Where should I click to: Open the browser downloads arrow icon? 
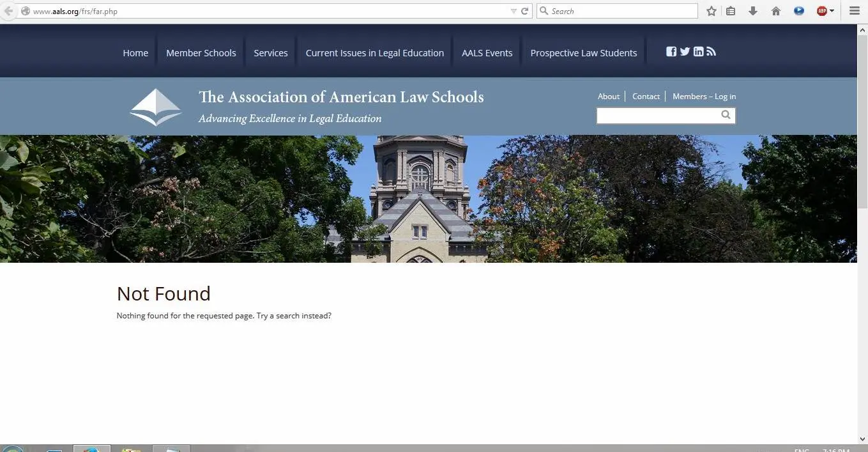[x=753, y=11]
